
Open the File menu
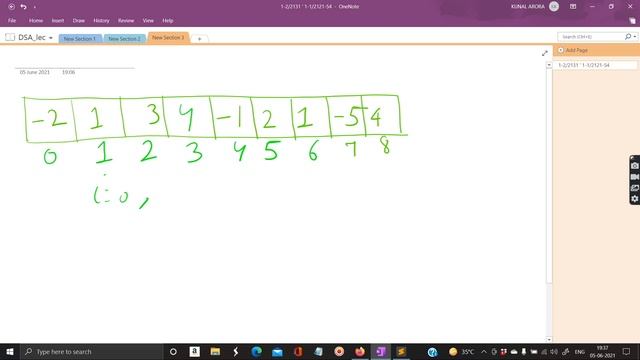point(12,20)
